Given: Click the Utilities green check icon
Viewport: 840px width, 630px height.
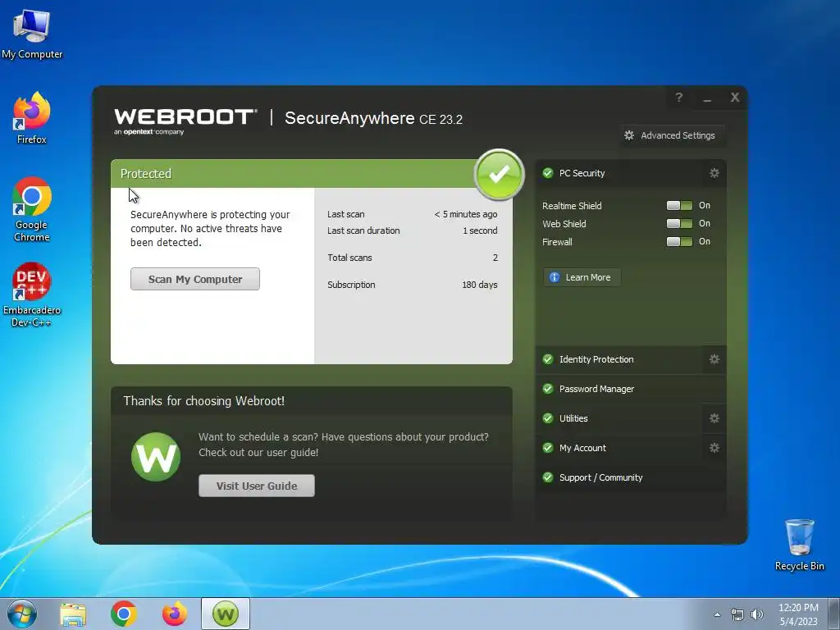Looking at the screenshot, I should pyautogui.click(x=547, y=418).
